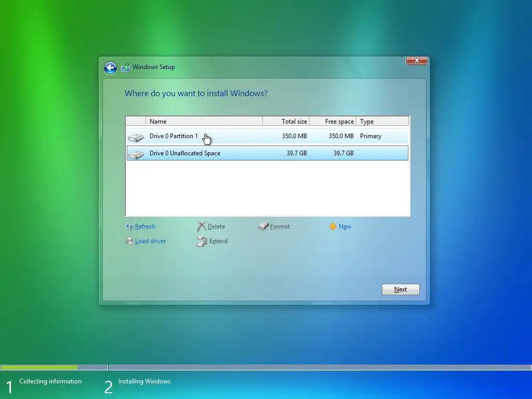
Task: Click the Format partition link
Action: (280, 227)
